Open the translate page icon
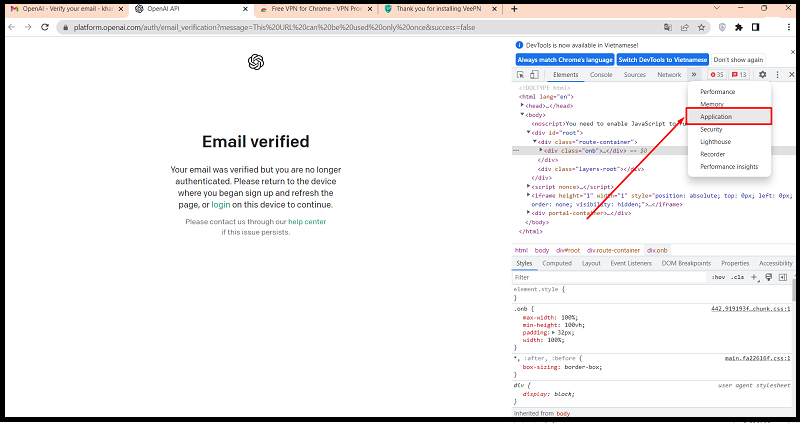 pos(668,28)
